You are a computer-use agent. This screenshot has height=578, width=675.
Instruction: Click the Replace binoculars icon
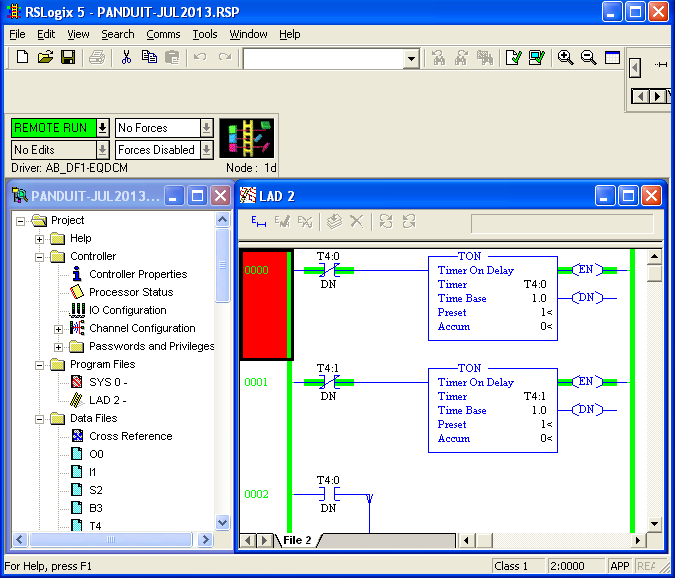tap(485, 57)
